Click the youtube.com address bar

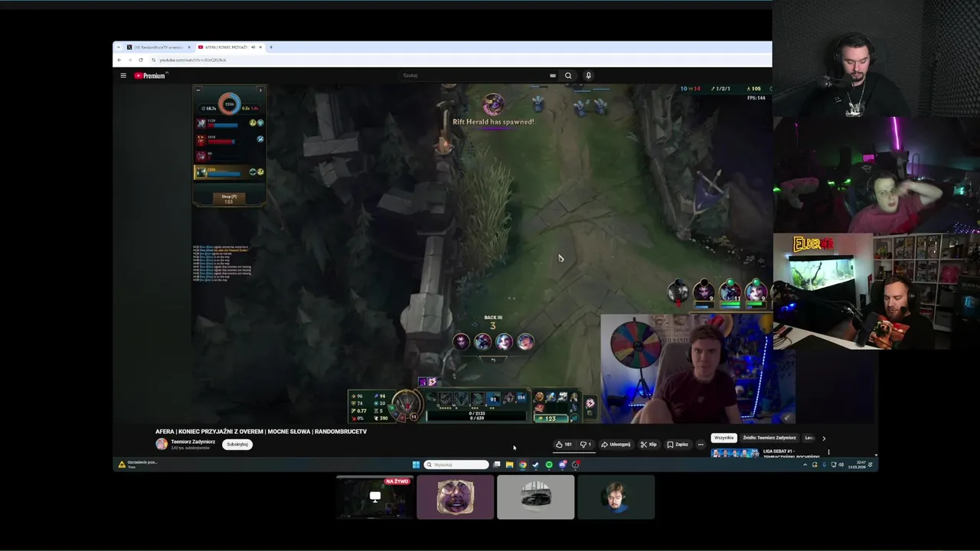click(459, 60)
